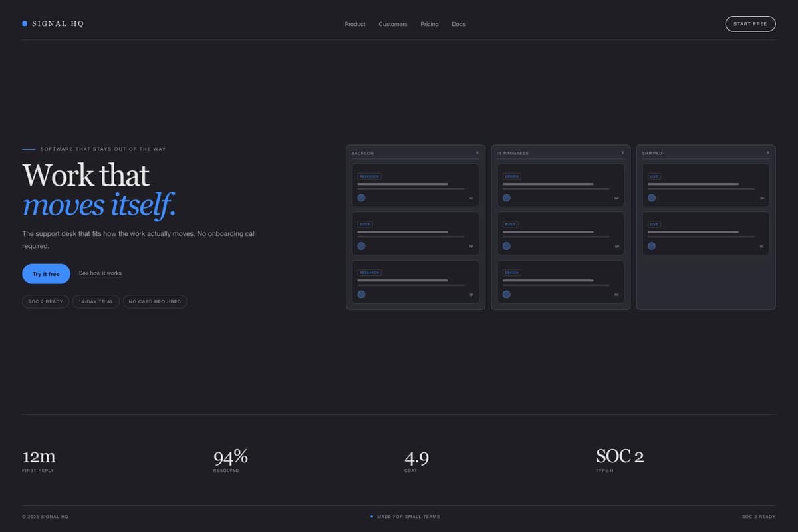The image size is (798, 532).
Task: Click DESIGN tag on the NP card
Action: click(x=512, y=176)
